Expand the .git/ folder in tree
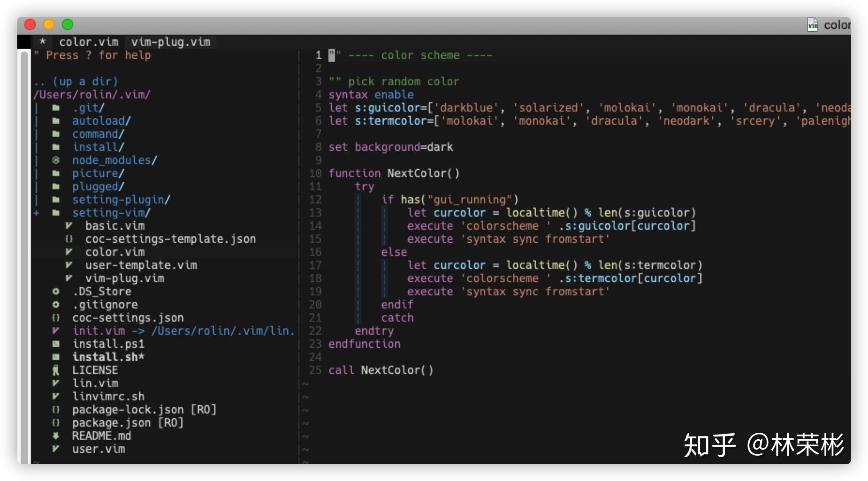Screen dimensions: 868x481 [88, 108]
